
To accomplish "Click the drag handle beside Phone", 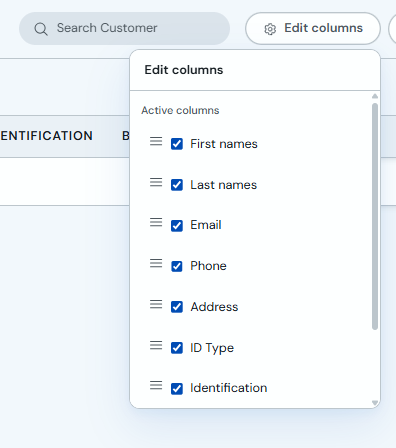I will pyautogui.click(x=156, y=263).
